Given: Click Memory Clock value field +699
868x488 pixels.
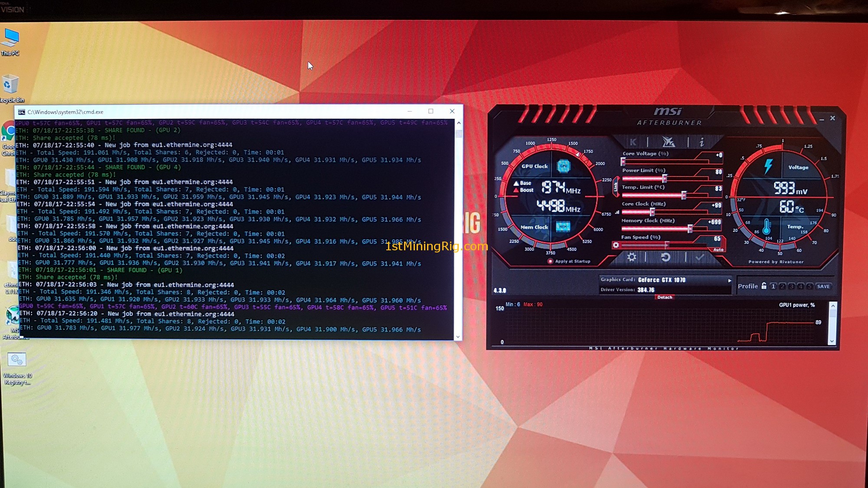Looking at the screenshot, I should point(714,222).
